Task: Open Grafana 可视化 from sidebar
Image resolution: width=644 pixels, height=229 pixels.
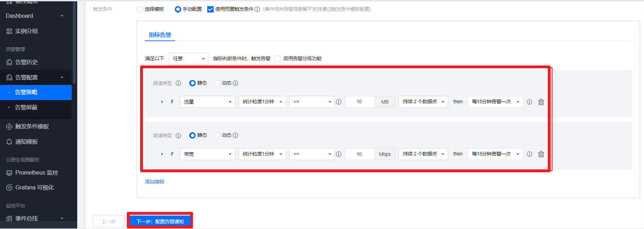Action: coord(34,188)
